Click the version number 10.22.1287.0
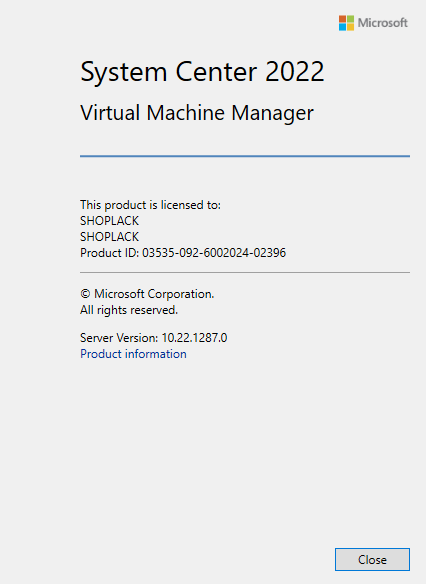Viewport: 426px width, 584px height. tap(194, 338)
